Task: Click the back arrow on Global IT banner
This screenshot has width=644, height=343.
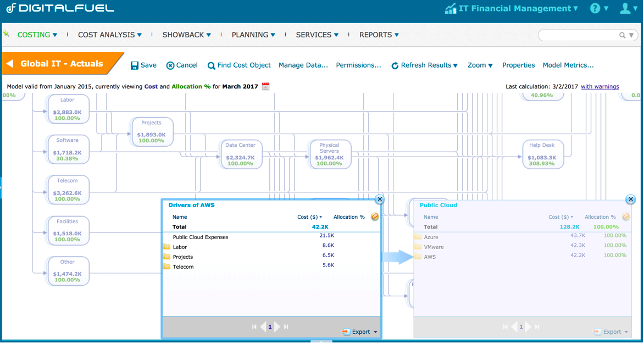Action: 10,64
